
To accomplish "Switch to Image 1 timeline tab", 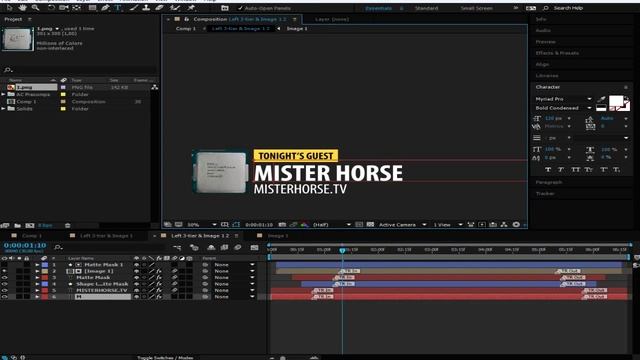I will click(x=278, y=236).
